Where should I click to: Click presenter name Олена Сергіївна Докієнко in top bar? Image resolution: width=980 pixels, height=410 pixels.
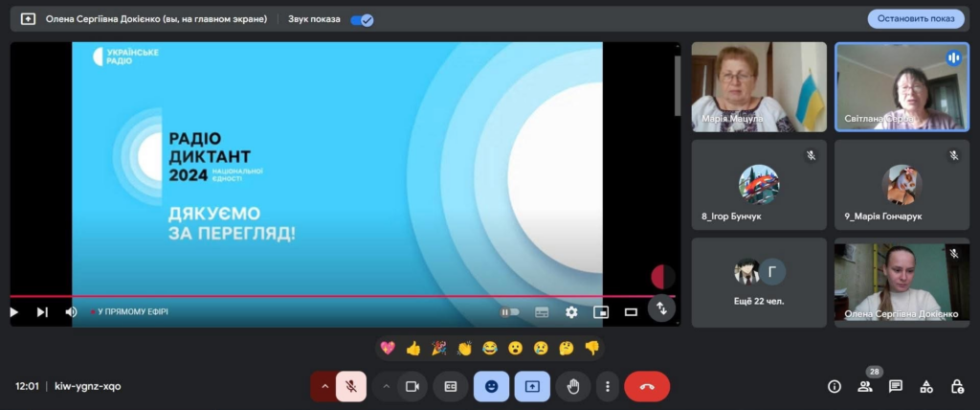tap(156, 19)
